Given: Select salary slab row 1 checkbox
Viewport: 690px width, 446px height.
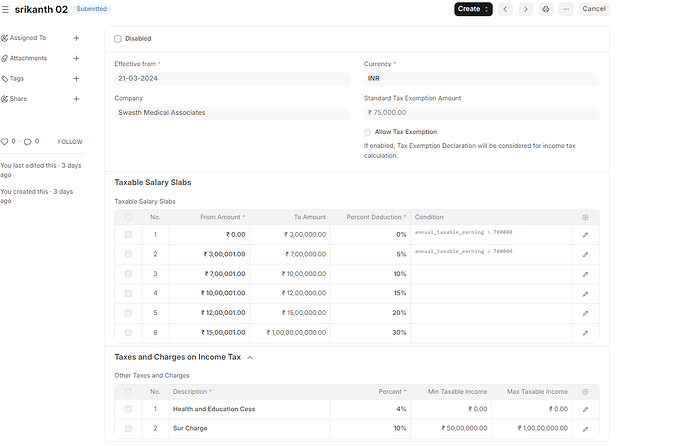Looking at the screenshot, I should [x=128, y=234].
